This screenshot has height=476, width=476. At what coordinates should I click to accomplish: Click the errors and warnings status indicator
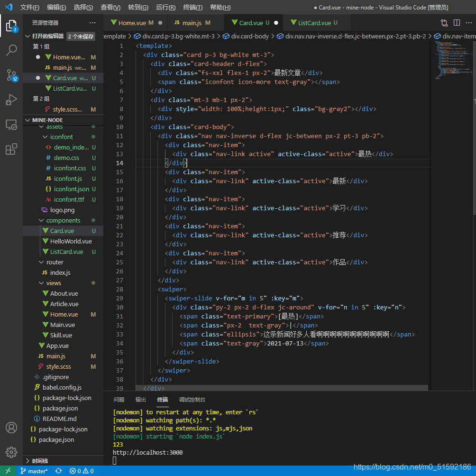coord(82,471)
